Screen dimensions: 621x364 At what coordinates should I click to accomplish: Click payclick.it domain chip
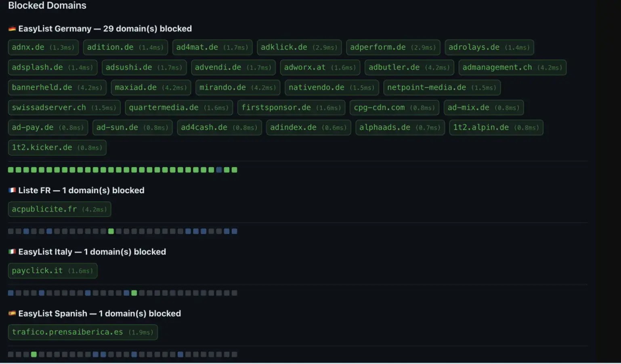[52, 271]
